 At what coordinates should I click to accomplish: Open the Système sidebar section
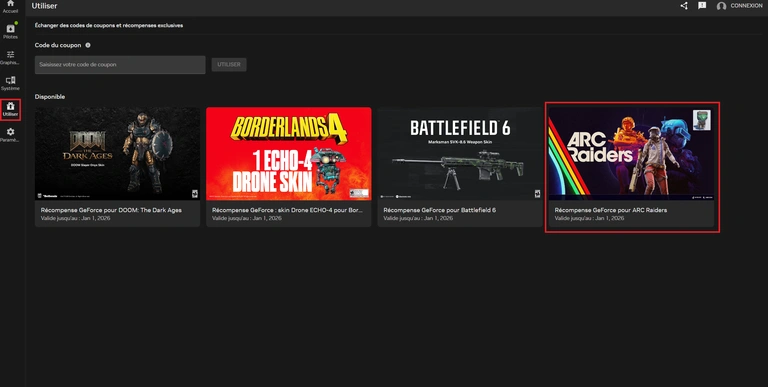[10, 83]
